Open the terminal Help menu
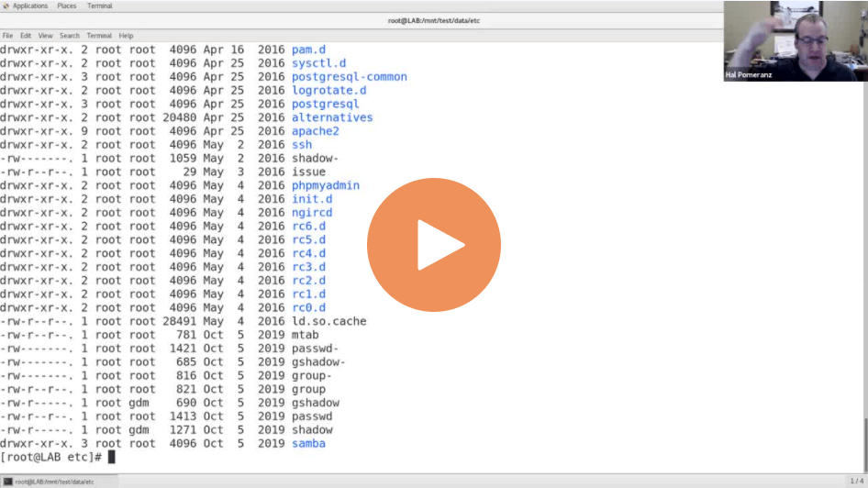Viewport: 868px width, 488px height. pos(126,36)
